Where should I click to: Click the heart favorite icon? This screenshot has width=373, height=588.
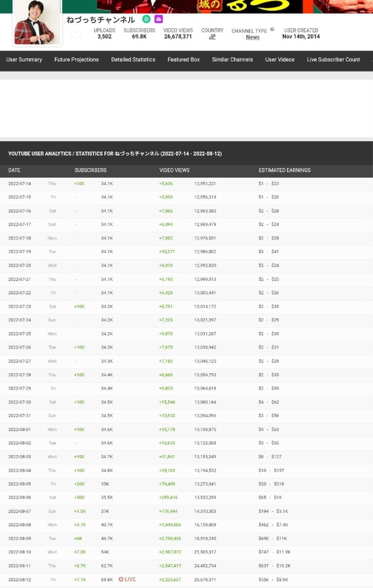76,36
